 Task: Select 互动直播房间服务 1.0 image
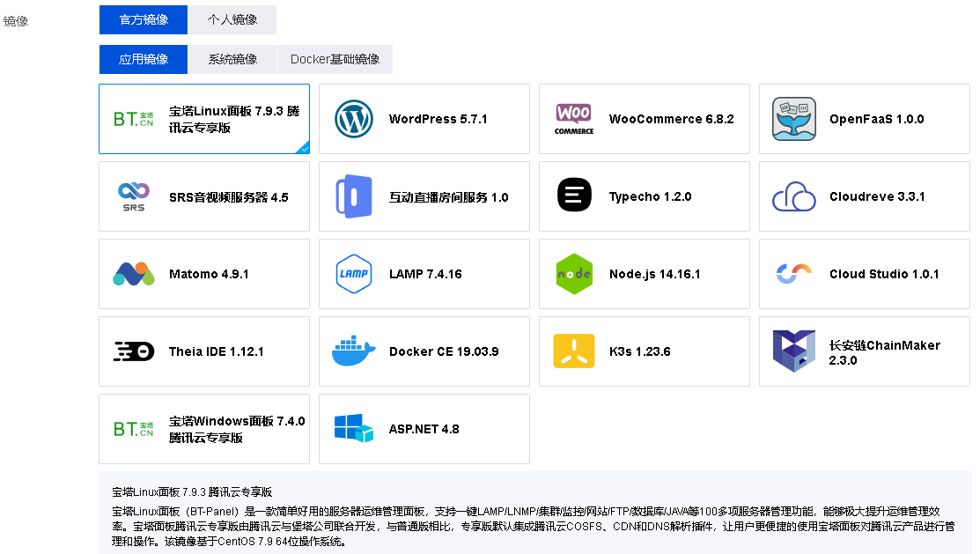point(424,196)
